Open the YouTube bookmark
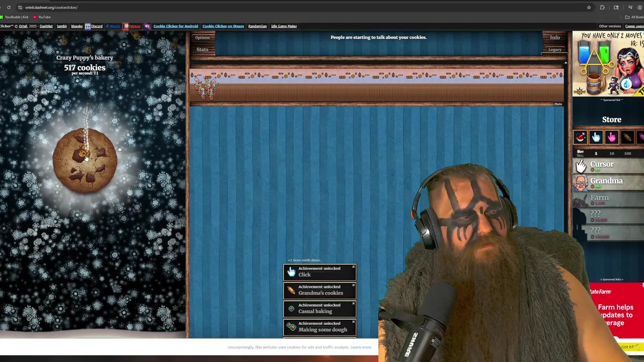The height and width of the screenshot is (362, 644). (42, 17)
